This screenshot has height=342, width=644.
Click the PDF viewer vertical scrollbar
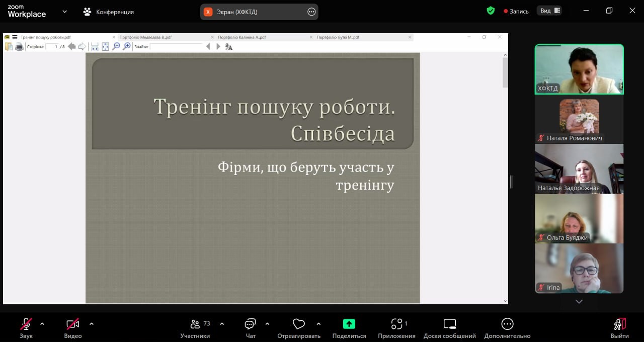(505, 73)
